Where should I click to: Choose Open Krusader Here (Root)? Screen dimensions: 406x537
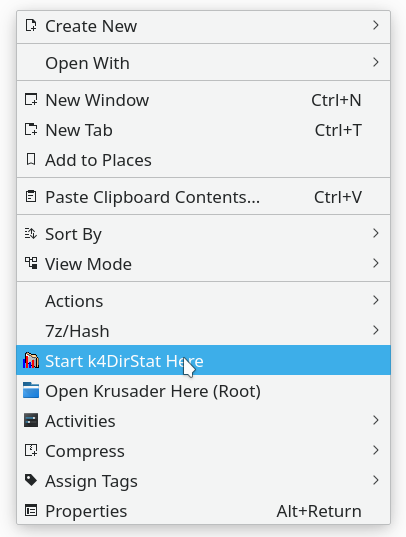pyautogui.click(x=204, y=390)
